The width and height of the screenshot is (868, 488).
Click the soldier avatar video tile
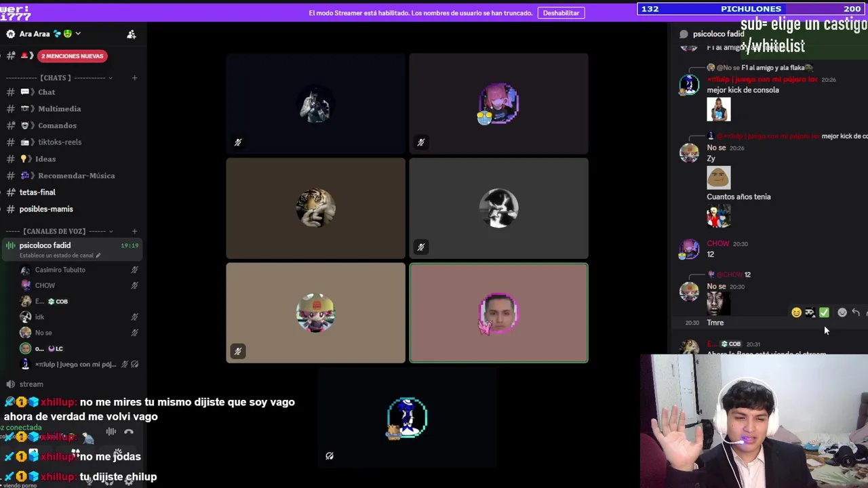(x=315, y=104)
